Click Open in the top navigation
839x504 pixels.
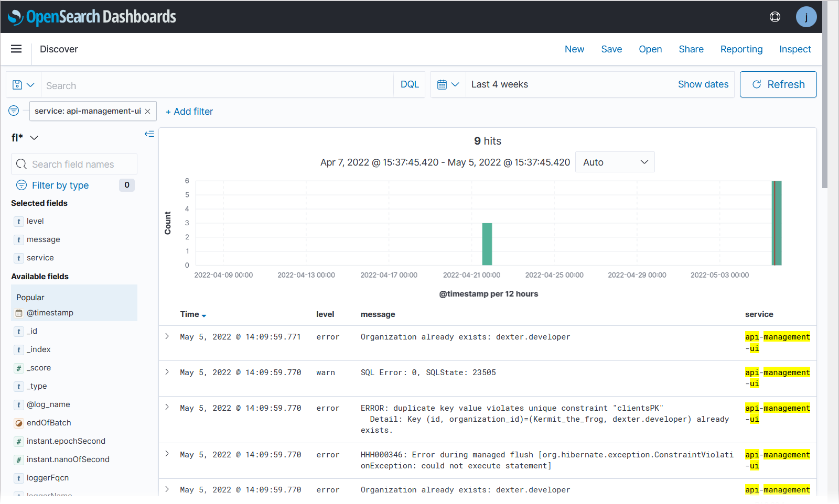(x=650, y=49)
